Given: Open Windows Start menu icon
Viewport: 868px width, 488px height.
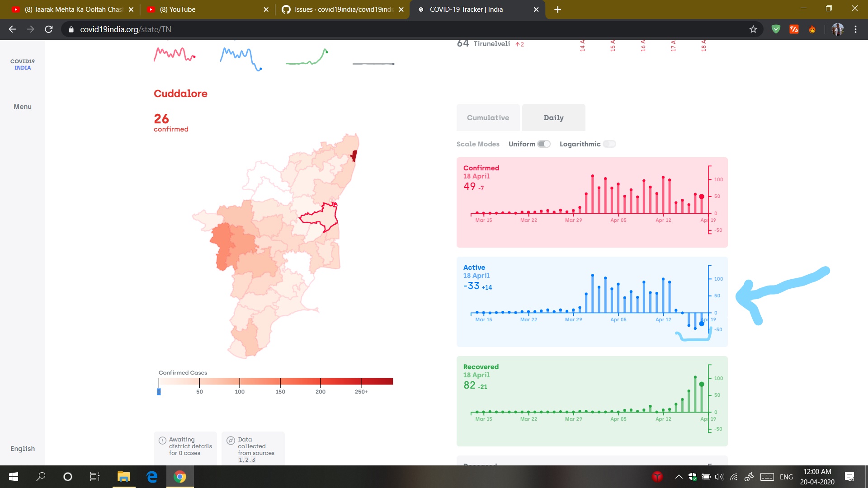Looking at the screenshot, I should [14, 477].
